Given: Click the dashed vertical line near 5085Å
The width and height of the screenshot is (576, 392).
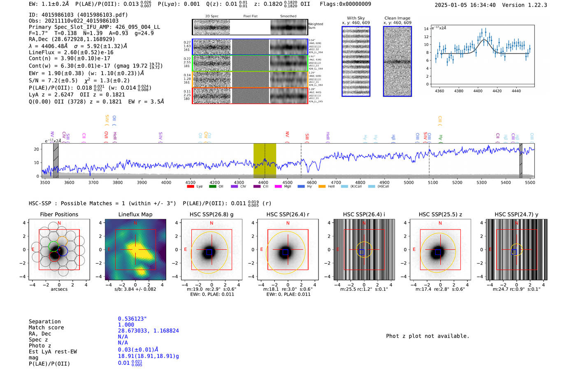Looking at the screenshot, I should 429,160.
